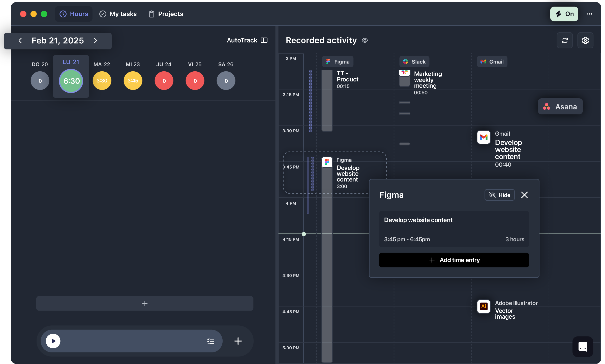This screenshot has height=364, width=605.
Task: Open the task list icon in timer bar
Action: 211,341
